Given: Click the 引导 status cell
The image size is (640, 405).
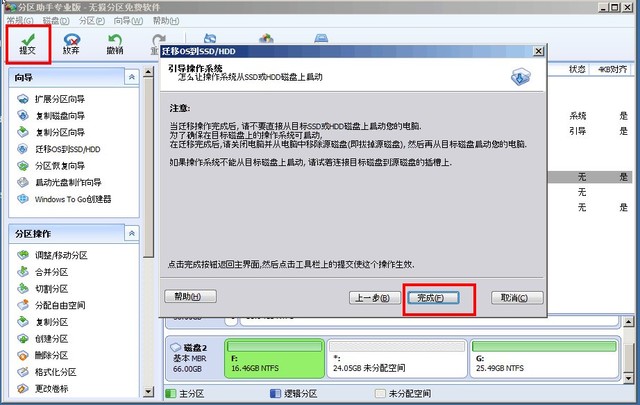Looking at the screenshot, I should click(x=578, y=131).
